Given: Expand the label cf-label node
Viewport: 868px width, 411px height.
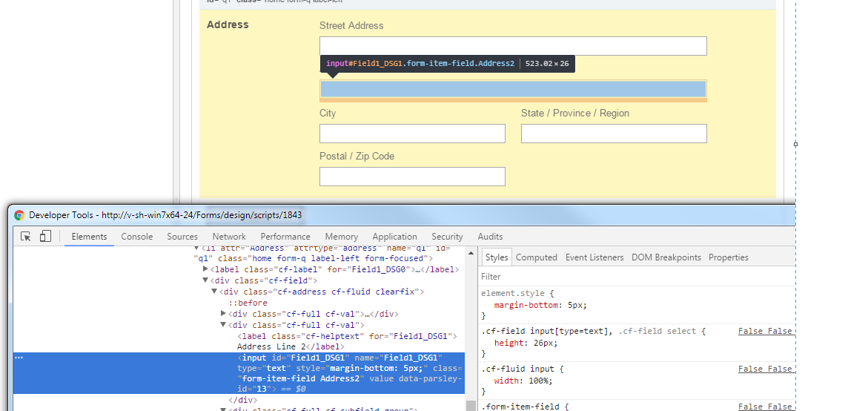Looking at the screenshot, I should [x=206, y=269].
